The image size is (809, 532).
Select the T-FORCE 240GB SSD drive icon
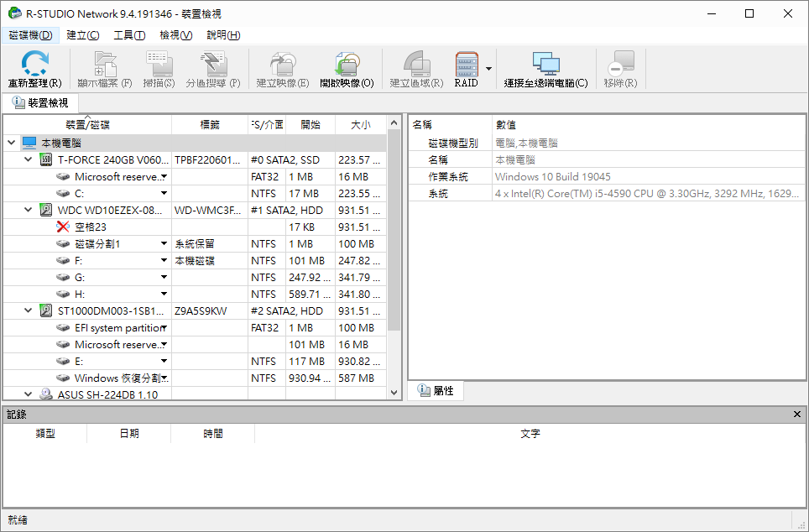click(46, 160)
